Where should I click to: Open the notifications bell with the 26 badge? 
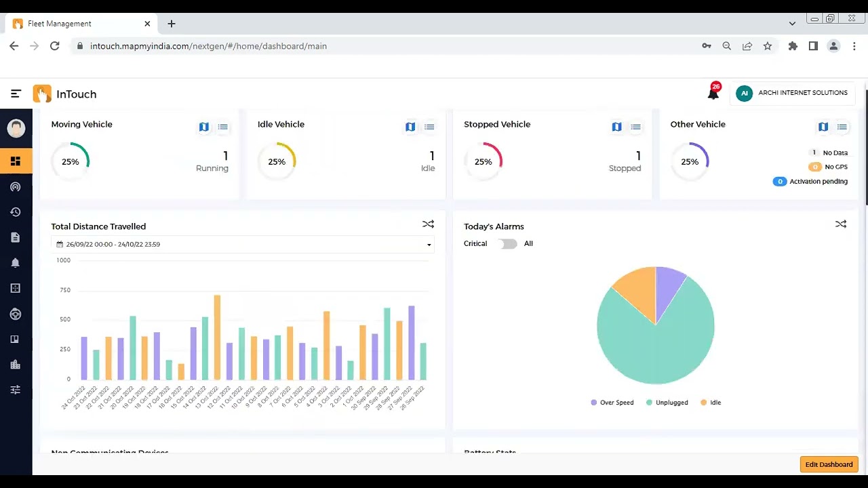(713, 94)
